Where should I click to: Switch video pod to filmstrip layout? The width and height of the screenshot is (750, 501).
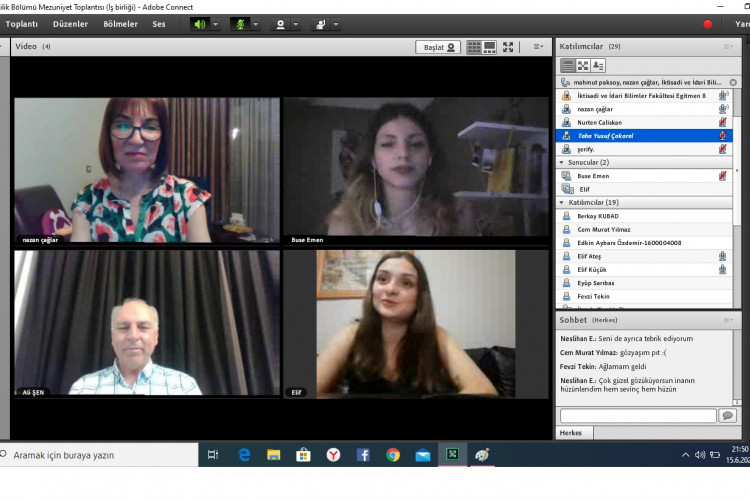click(x=490, y=47)
